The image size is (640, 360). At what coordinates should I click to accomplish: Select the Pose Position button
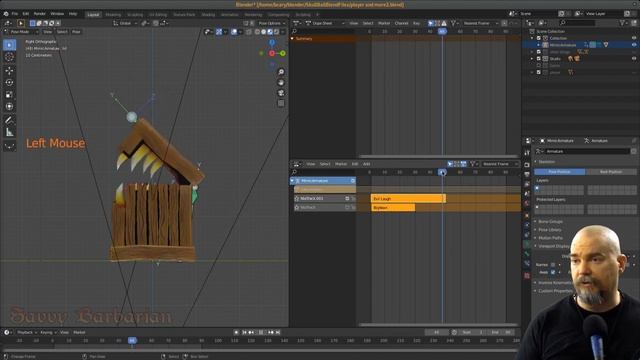pyautogui.click(x=560, y=172)
